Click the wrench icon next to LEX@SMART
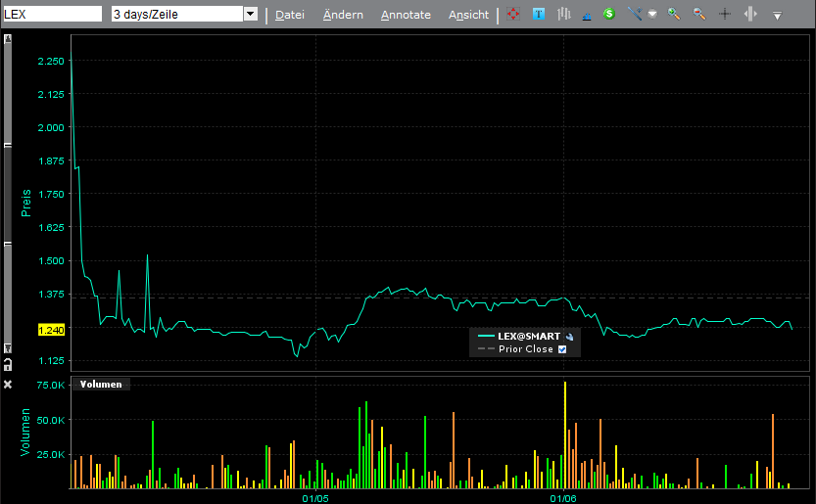Image resolution: width=816 pixels, height=504 pixels. 569,337
